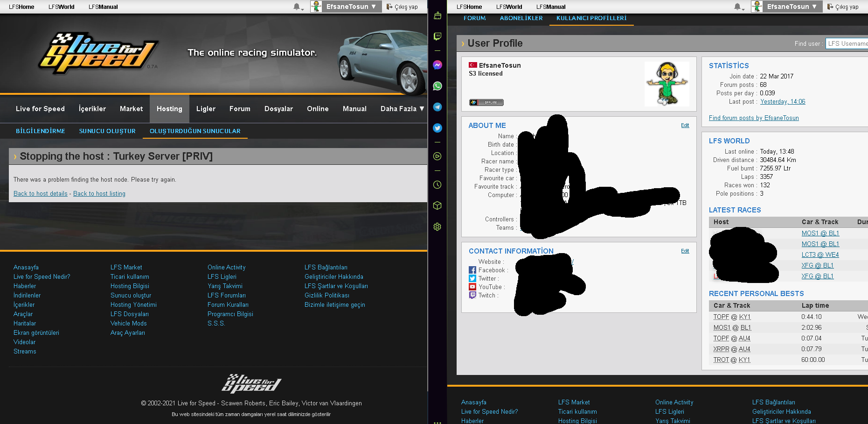The height and width of the screenshot is (424, 868).
Task: Open Find forum posts by EfsaneTosun
Action: [754, 118]
